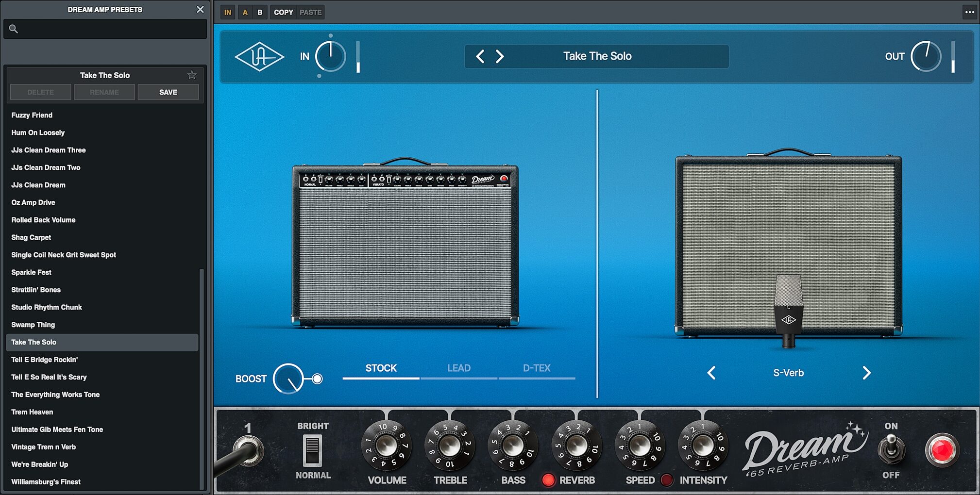The image size is (980, 495).
Task: Click the microphone in front of cabinet
Action: click(x=788, y=311)
